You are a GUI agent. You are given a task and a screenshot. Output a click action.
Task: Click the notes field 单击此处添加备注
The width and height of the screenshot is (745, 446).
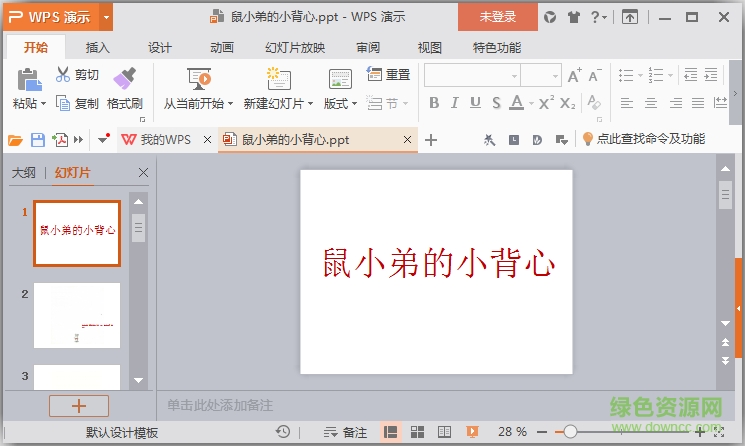point(220,405)
